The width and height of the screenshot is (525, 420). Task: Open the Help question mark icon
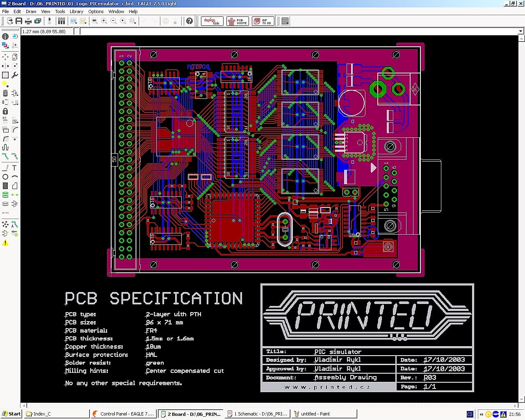pyautogui.click(x=189, y=21)
